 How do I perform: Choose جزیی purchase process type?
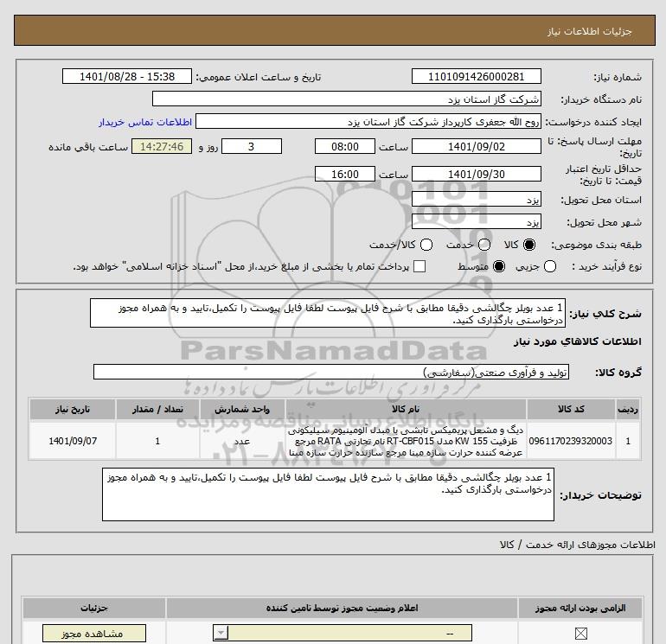pyautogui.click(x=550, y=266)
